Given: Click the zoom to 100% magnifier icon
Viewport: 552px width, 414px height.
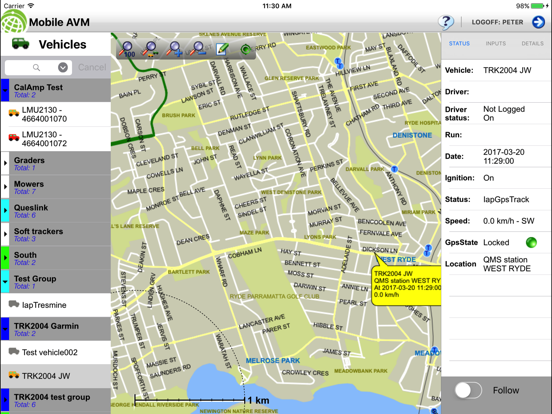Looking at the screenshot, I should click(127, 49).
